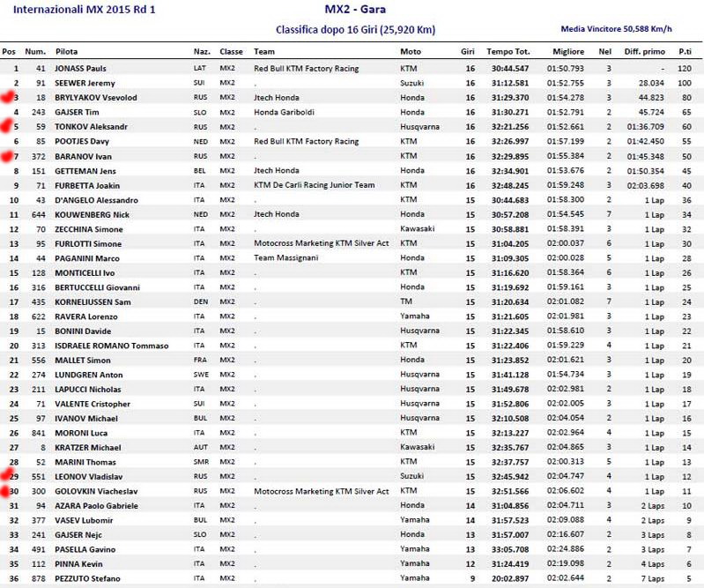Click the red mark beside BRYLYAKOV Vsevolod
This screenshot has width=704, height=588.
(8, 96)
